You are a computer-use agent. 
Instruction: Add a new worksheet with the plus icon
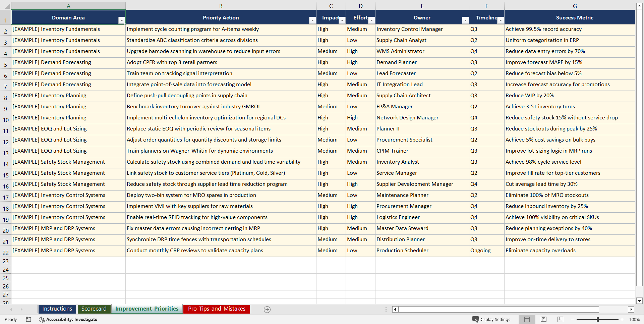267,309
